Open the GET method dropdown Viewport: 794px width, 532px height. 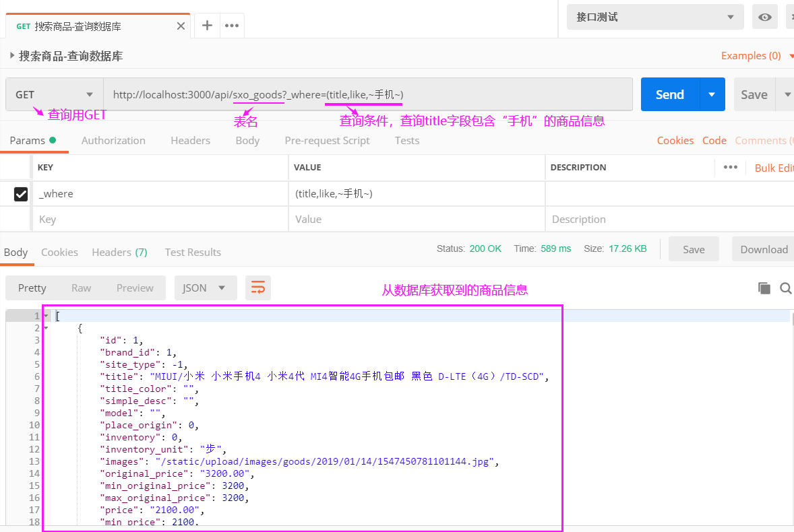click(53, 94)
